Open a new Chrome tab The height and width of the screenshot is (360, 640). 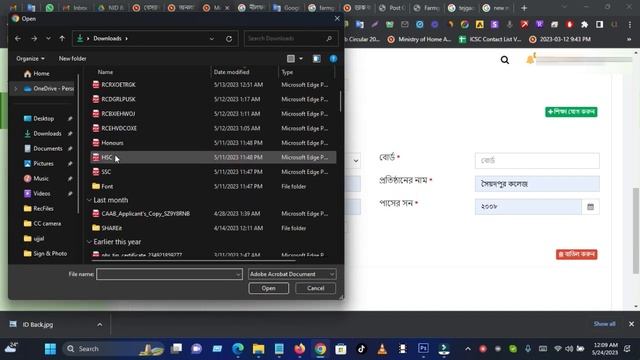click(524, 8)
